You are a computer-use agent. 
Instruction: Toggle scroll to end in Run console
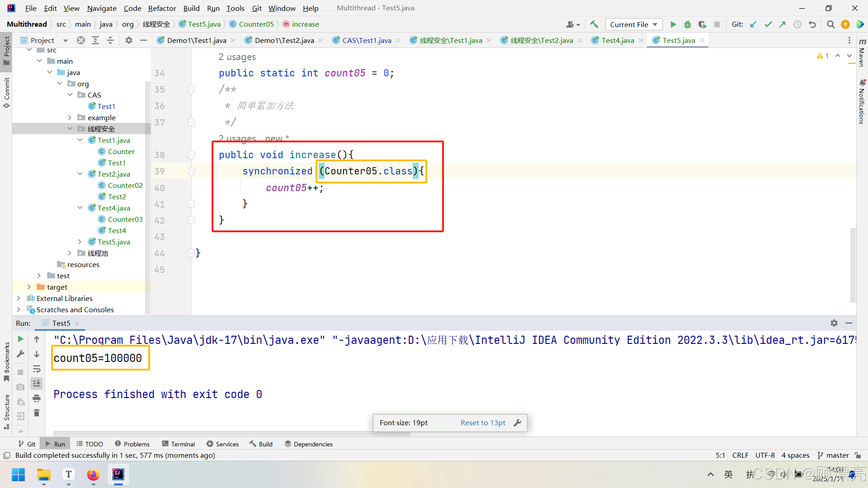tap(37, 384)
